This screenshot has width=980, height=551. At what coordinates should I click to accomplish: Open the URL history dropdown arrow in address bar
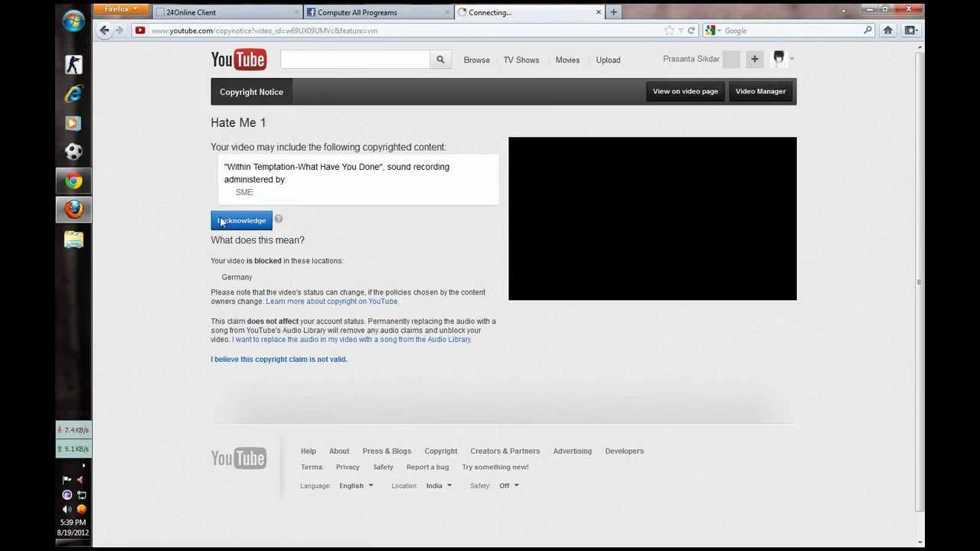pyautogui.click(x=681, y=31)
